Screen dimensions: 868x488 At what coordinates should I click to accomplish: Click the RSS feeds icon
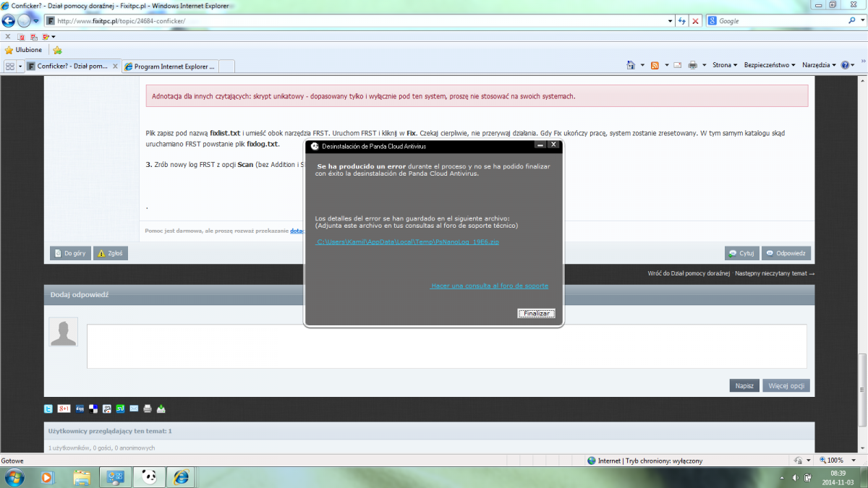[655, 65]
